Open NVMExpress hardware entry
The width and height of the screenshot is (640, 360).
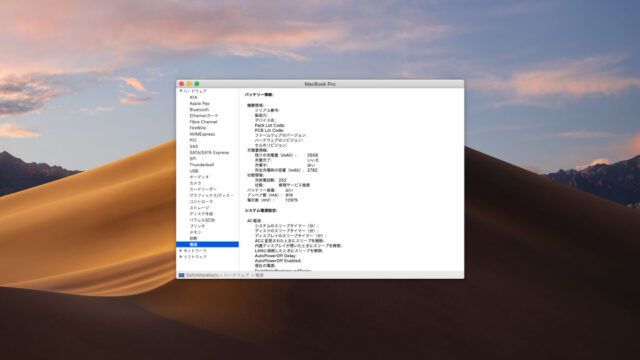tap(202, 134)
